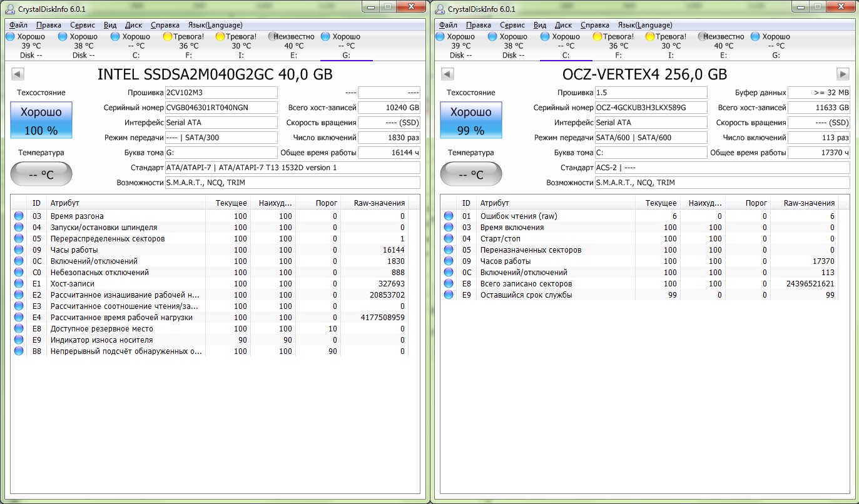The height and width of the screenshot is (504, 859).
Task: Click temperature button in INTEL window
Action: (x=41, y=174)
